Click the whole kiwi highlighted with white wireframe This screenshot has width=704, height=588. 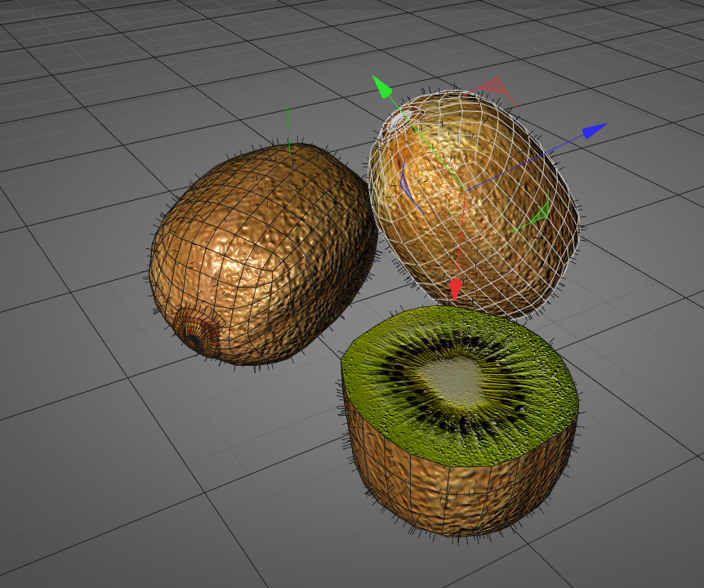(x=474, y=204)
